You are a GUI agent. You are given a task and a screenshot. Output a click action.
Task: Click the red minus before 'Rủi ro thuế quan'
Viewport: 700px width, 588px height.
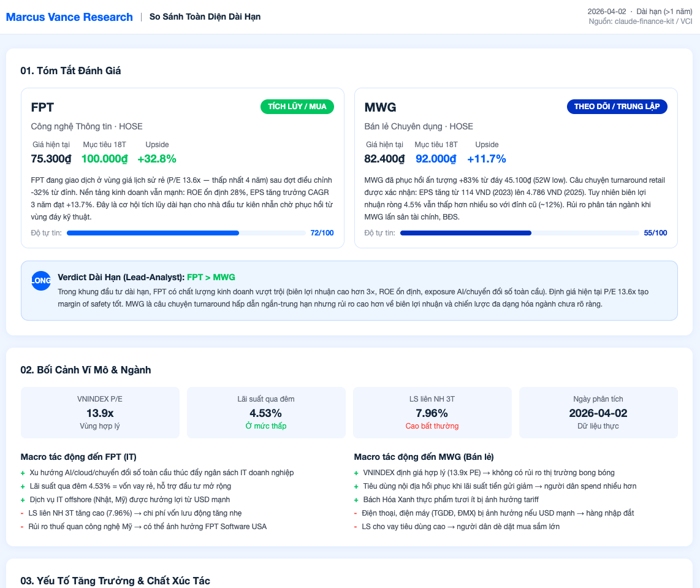coord(22,527)
